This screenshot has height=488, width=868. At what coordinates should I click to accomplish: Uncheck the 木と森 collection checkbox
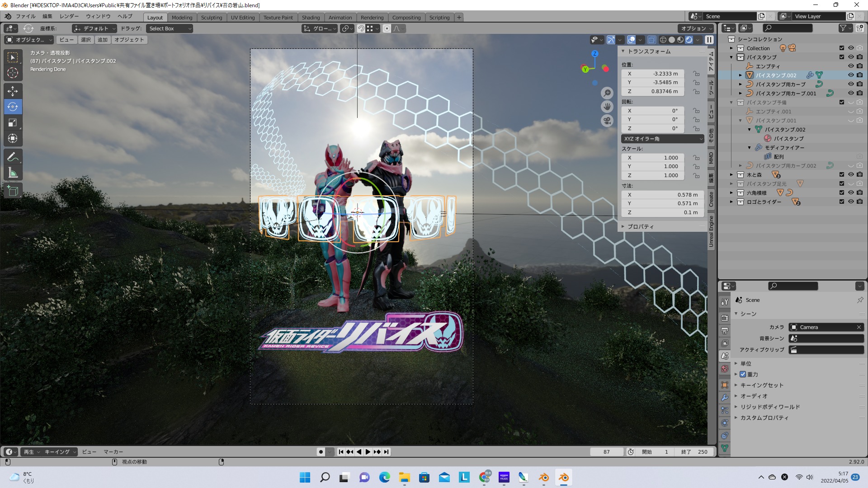coord(841,174)
